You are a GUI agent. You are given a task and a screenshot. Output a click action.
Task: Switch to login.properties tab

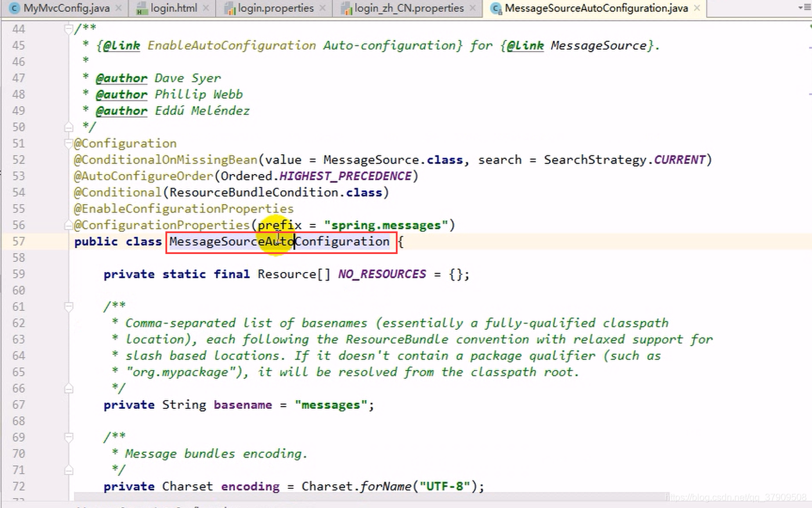[x=276, y=8]
